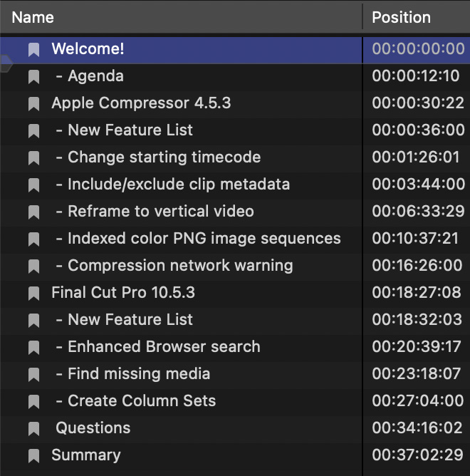Screen dimensions: 470x476
Task: Select the Apple Compressor 4.5.3 chapter name
Action: tap(141, 103)
